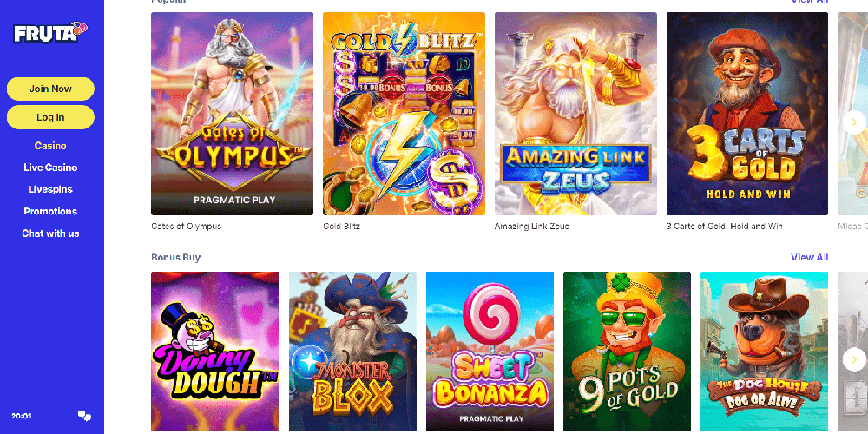The width and height of the screenshot is (868, 434).
Task: Open Donny Dough game tile
Action: click(x=215, y=352)
